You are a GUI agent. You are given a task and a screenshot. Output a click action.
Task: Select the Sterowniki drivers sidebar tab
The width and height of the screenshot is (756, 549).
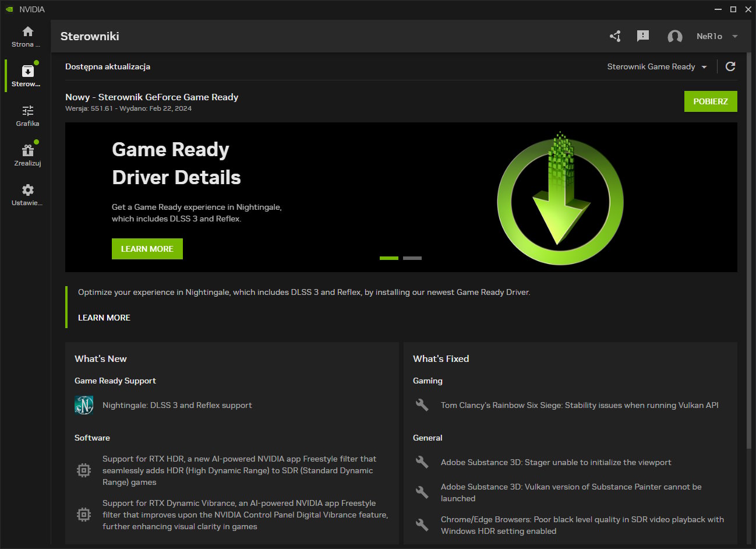coord(27,76)
